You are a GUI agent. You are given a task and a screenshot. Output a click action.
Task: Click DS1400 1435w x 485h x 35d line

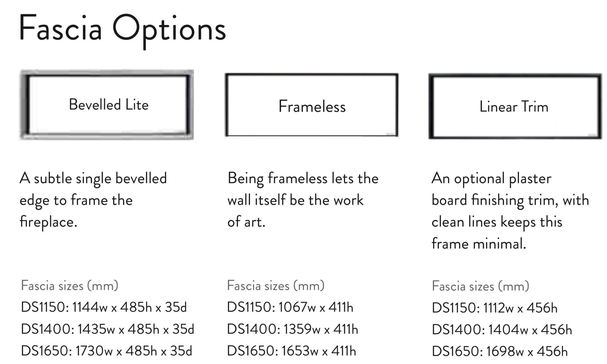pos(107,329)
